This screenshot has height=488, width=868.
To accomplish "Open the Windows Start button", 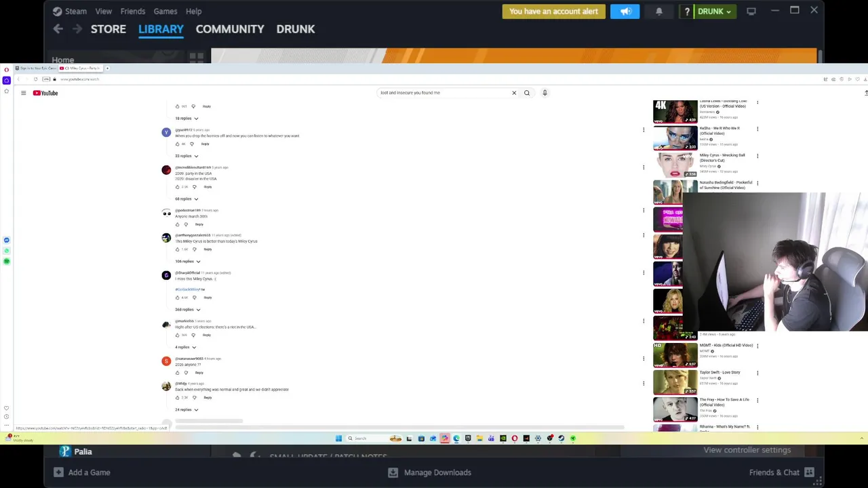I will pyautogui.click(x=338, y=439).
